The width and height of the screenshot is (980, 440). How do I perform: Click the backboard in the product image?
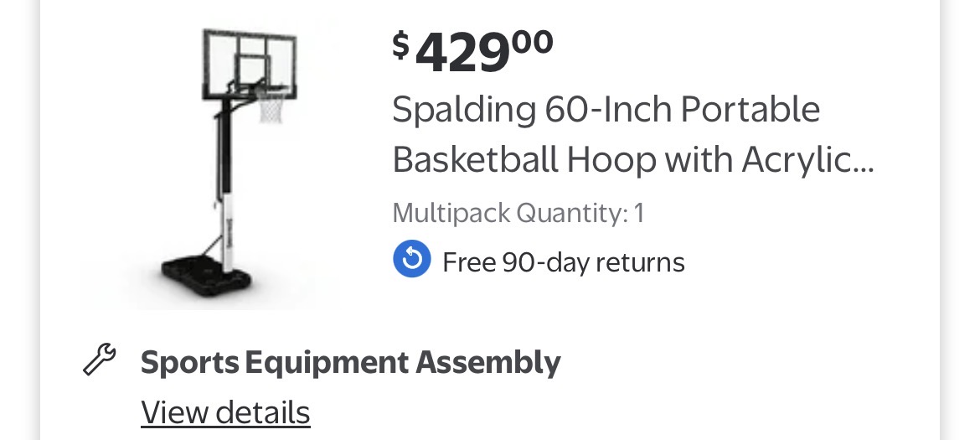pyautogui.click(x=249, y=63)
